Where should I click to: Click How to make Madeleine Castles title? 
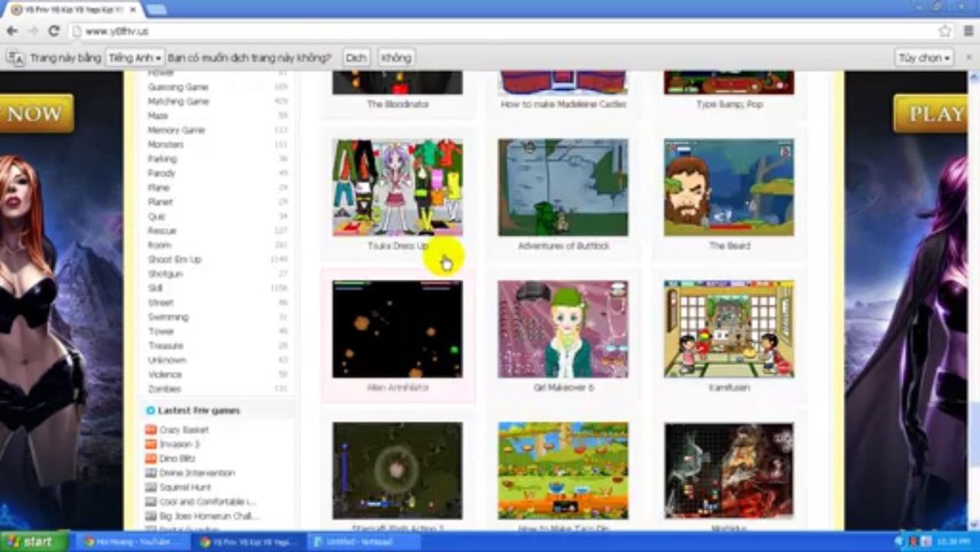(x=563, y=104)
